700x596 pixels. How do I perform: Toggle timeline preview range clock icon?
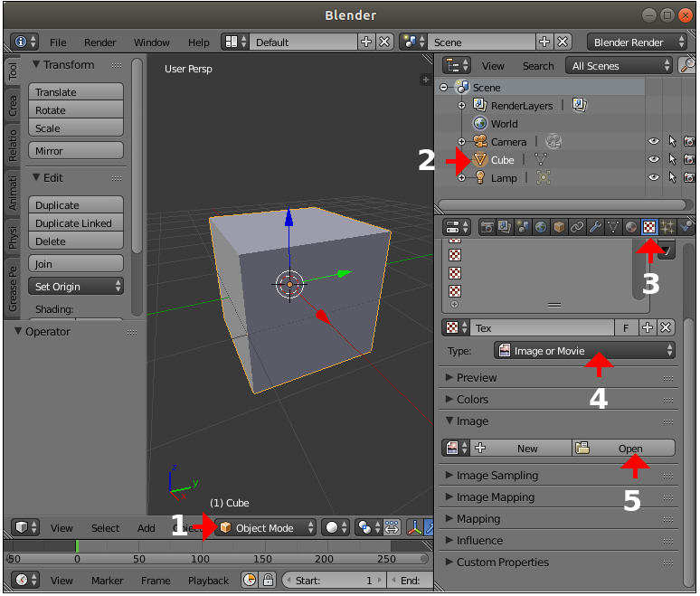point(250,580)
